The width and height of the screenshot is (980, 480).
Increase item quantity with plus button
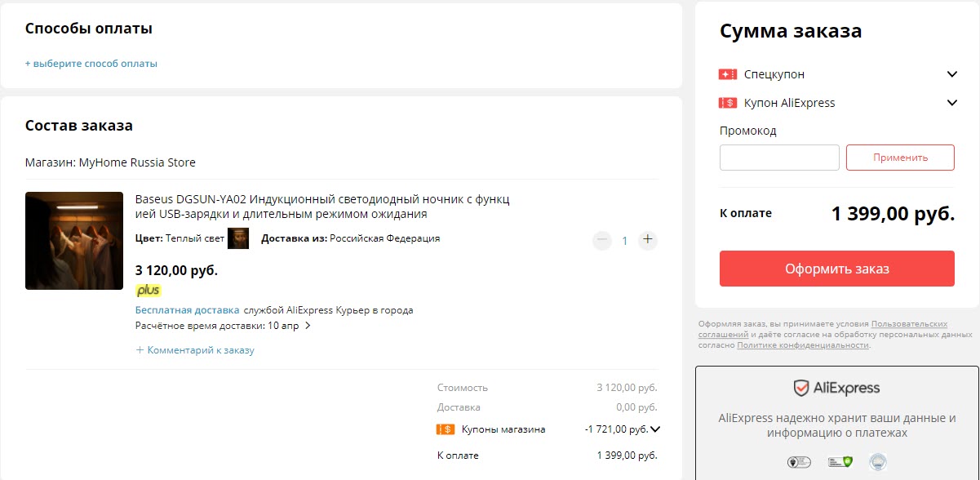point(648,240)
